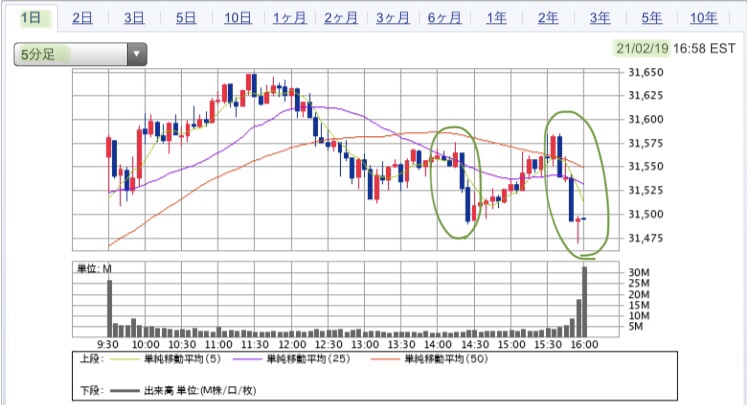
Task: Select the 3ヶ月 range link
Action: click(393, 18)
